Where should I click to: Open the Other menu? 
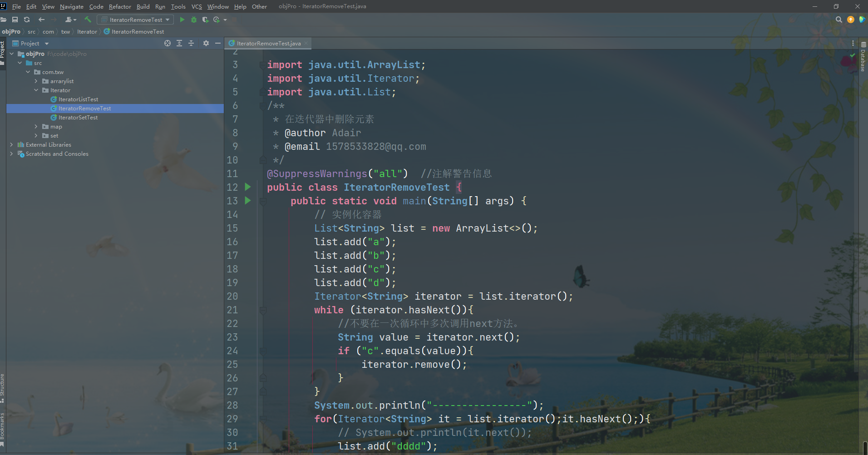pos(259,6)
